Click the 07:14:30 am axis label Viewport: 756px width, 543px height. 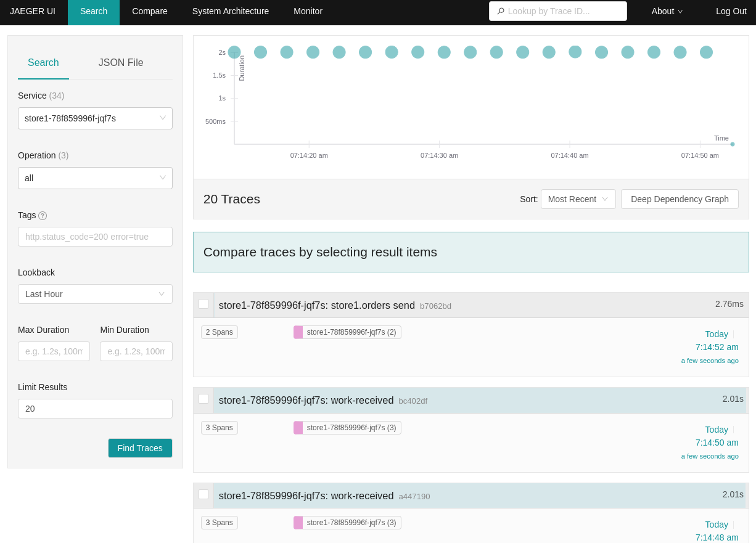pyautogui.click(x=439, y=155)
